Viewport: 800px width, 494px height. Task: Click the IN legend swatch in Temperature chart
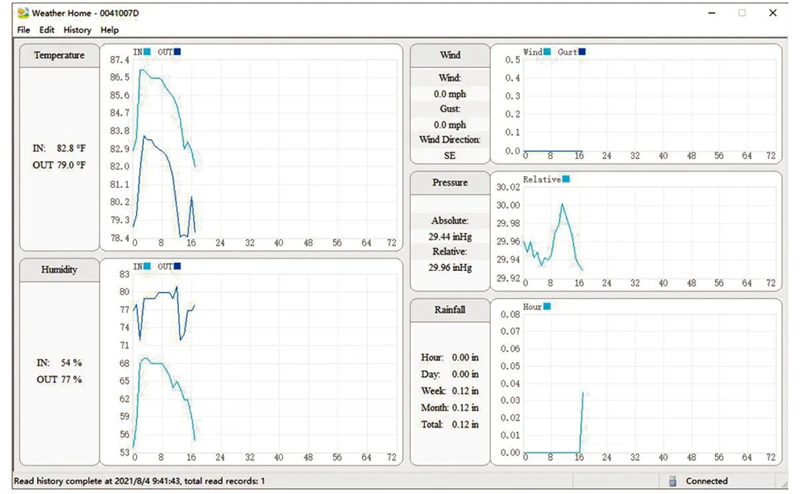pyautogui.click(x=147, y=52)
